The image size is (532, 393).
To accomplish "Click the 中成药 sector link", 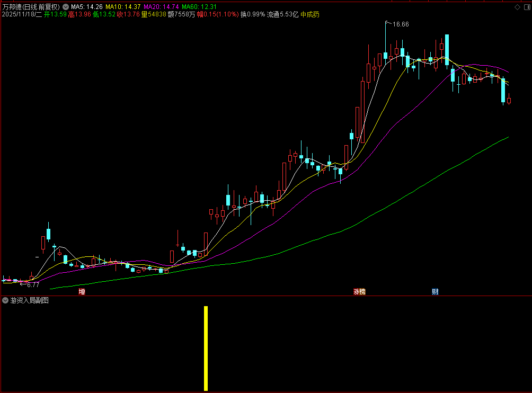I will 310,14.
